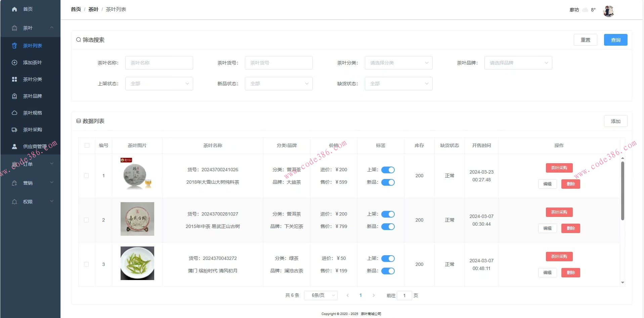
Task: Toggle the 上架 switch for 蒲门 清风初月
Action: click(x=388, y=259)
